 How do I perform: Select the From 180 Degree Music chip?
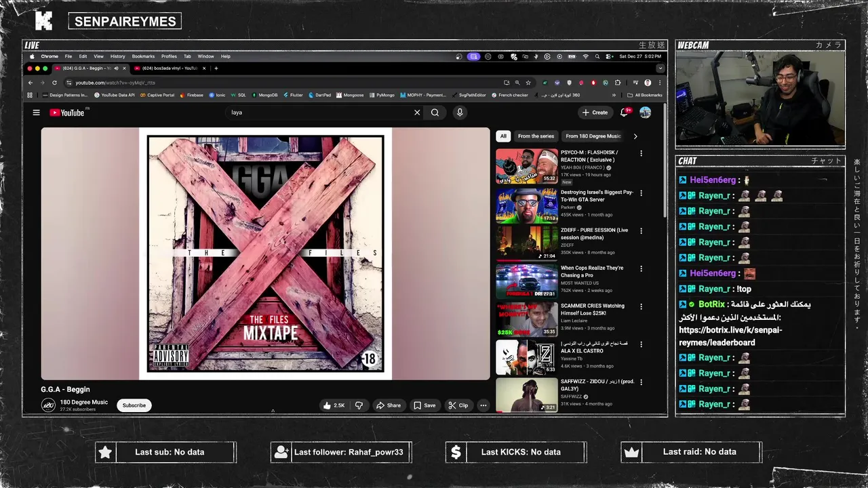click(593, 136)
